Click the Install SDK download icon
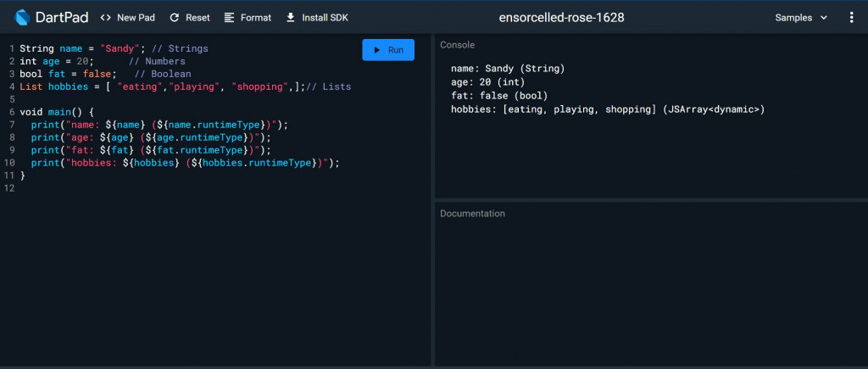 [x=291, y=18]
